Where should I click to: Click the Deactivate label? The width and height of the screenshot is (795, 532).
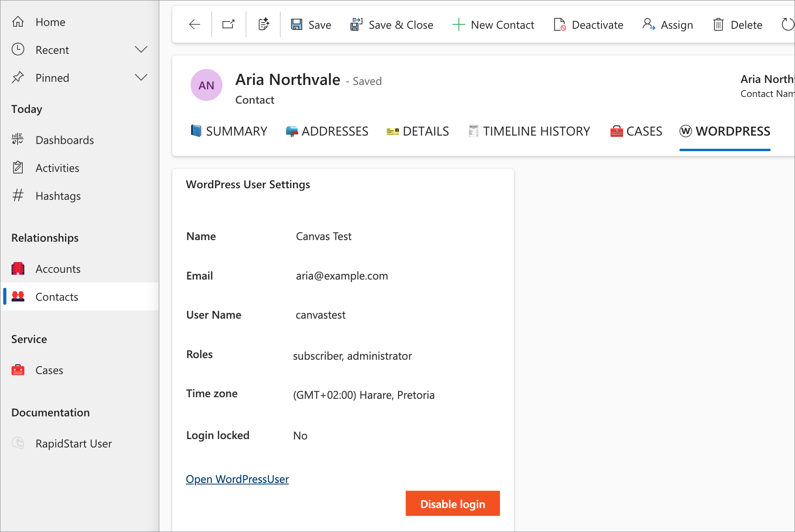[597, 25]
